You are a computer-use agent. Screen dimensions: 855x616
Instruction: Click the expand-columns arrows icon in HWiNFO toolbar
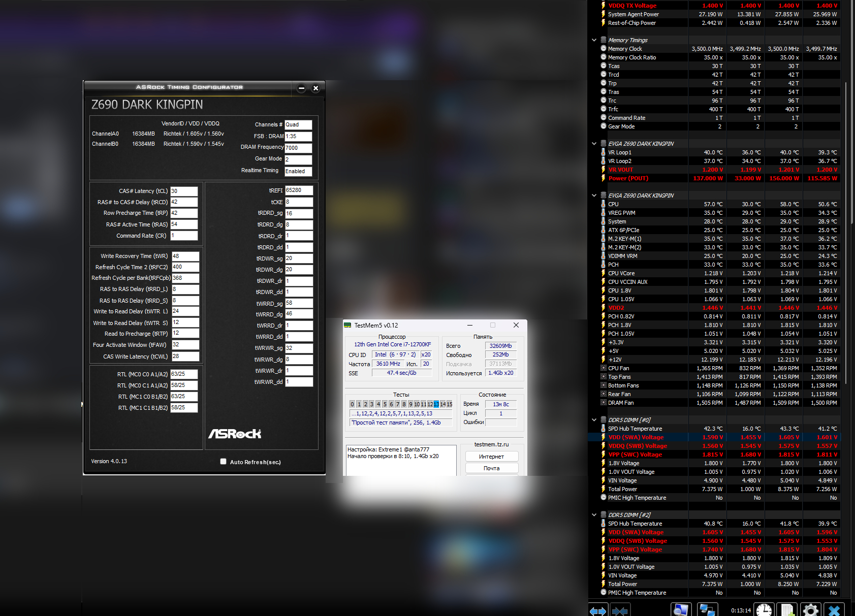coord(598,610)
